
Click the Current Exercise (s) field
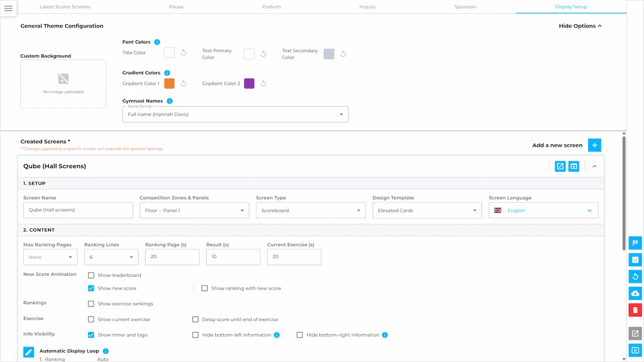[294, 257]
